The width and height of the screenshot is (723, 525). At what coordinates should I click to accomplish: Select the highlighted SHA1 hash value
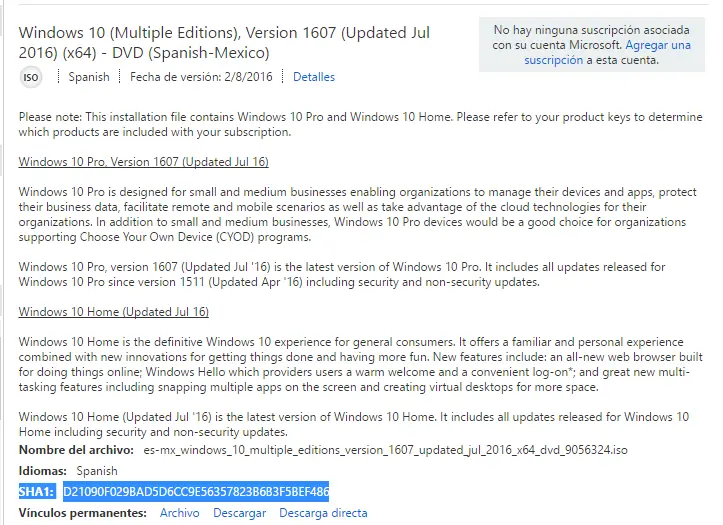point(196,491)
